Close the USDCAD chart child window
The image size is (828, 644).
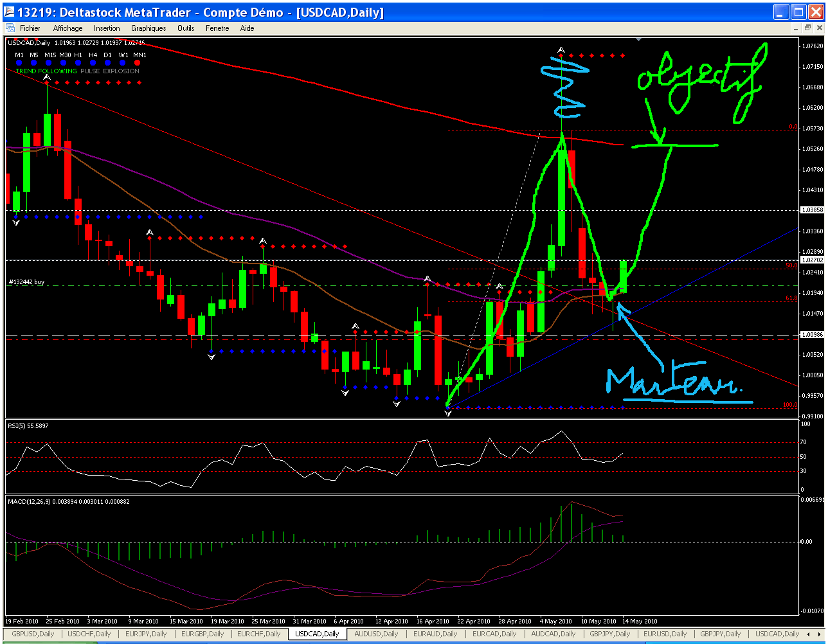tap(818, 28)
